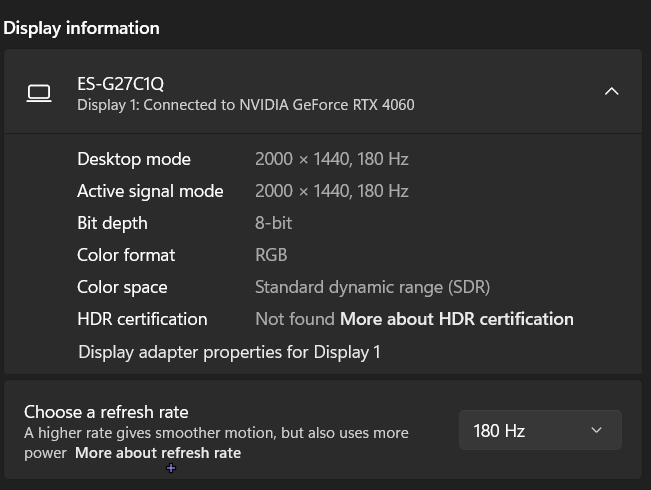This screenshot has width=651, height=490.
Task: Click Standard dynamic range (SDR) value
Action: pos(372,287)
